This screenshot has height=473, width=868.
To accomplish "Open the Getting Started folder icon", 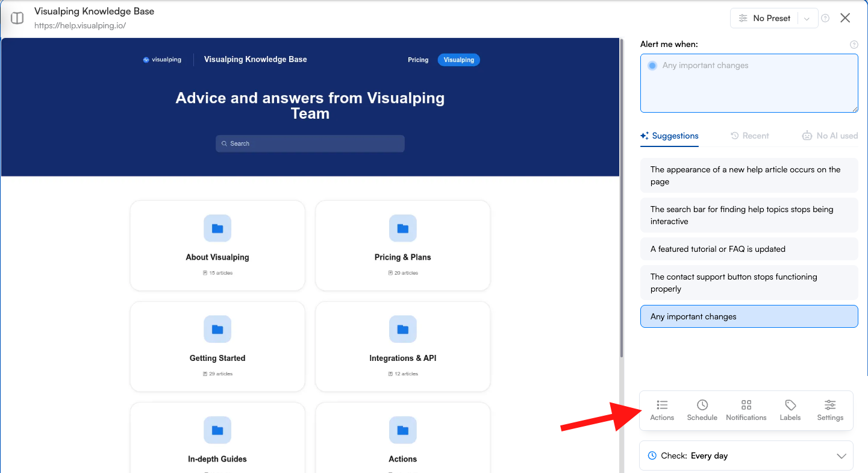I will click(x=217, y=330).
